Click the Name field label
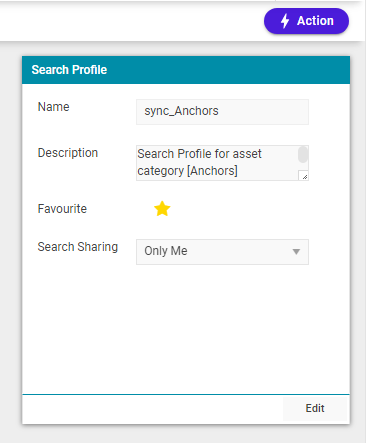 coord(54,107)
